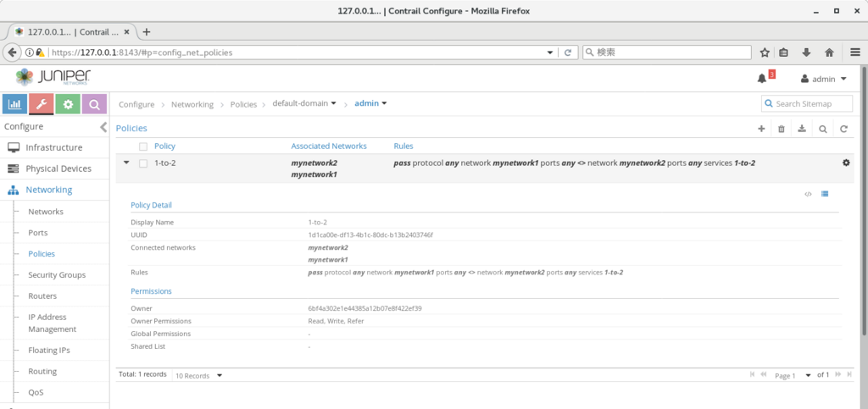Open QoS in the sidebar
This screenshot has width=868, height=409.
36,392
